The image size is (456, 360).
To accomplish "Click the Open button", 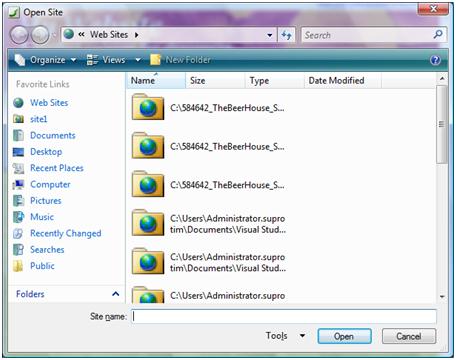I will (x=344, y=336).
